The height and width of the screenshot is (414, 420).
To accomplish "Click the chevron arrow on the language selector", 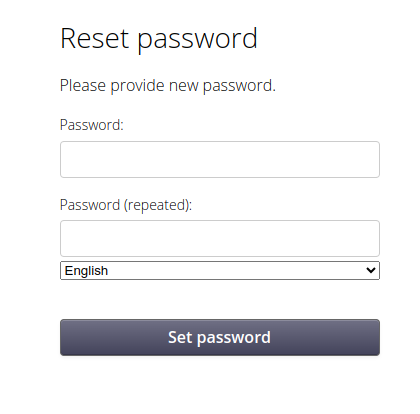I will tap(371, 270).
